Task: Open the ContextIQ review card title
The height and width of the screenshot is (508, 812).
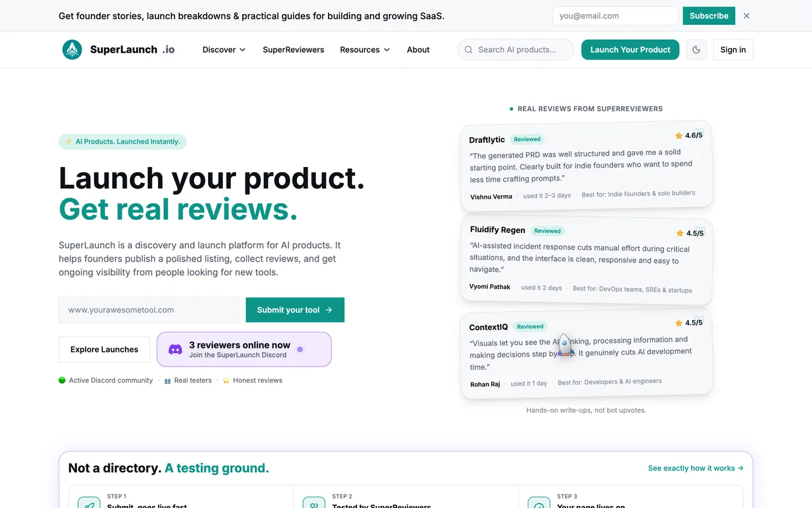Action: (488, 327)
